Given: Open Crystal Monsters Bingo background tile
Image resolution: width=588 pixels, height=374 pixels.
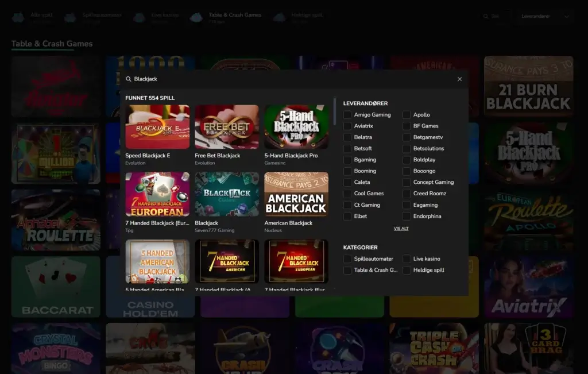Looking at the screenshot, I should [56, 348].
